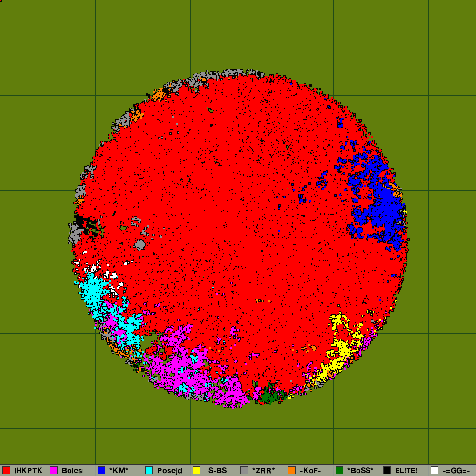Click the 'EL!TE!' legend label
The image size is (476, 476).
click(406, 471)
